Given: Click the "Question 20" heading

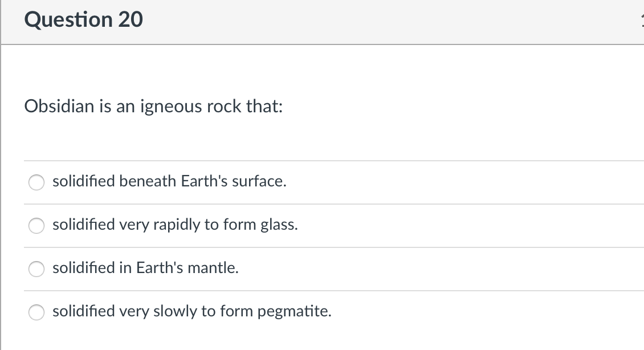Looking at the screenshot, I should 84,20.
